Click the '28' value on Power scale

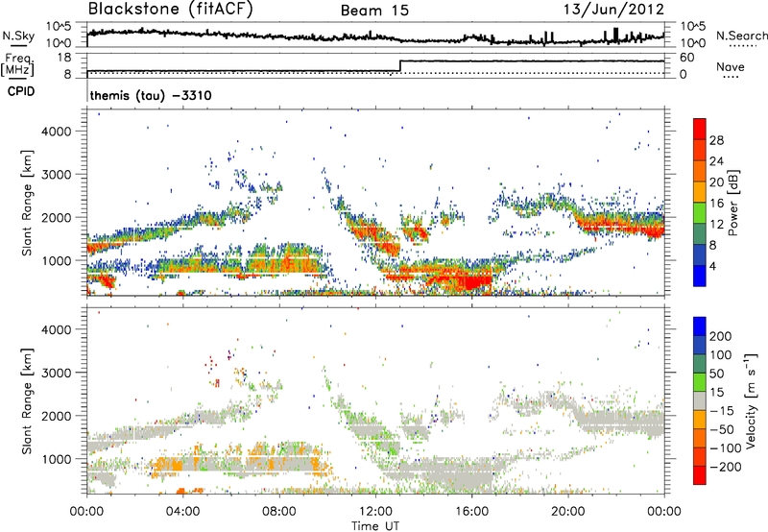[x=716, y=140]
